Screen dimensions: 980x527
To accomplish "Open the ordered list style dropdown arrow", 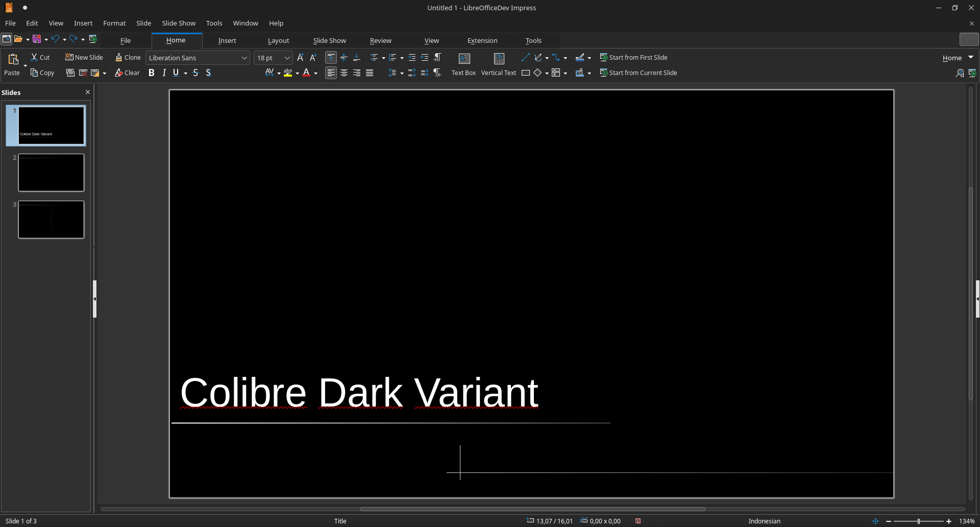I will pos(402,58).
